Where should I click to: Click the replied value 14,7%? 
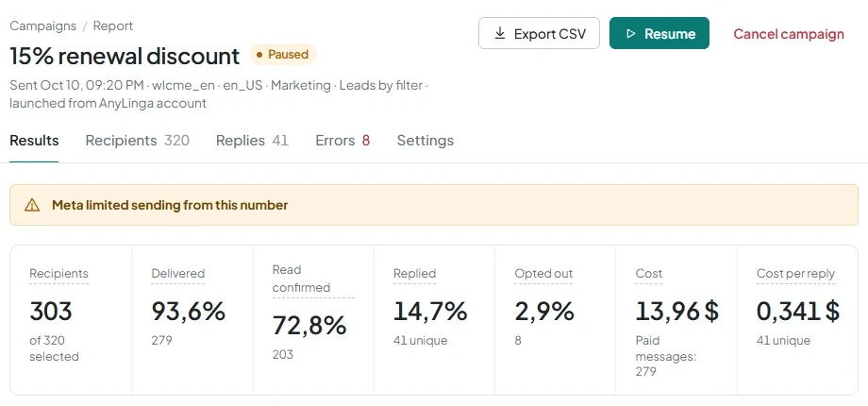point(430,312)
